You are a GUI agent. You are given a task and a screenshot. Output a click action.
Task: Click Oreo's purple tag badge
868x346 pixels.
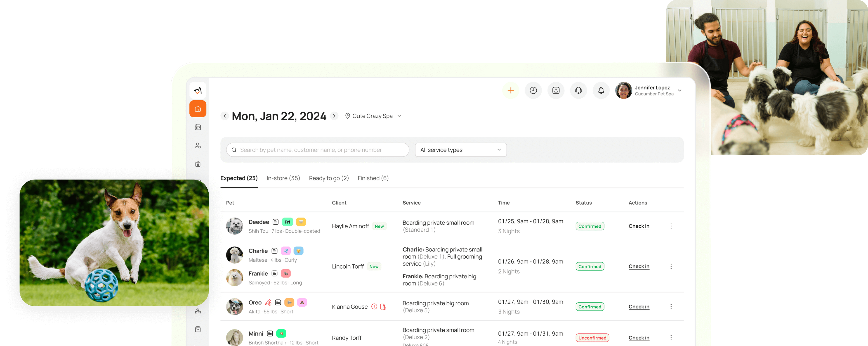pos(302,303)
